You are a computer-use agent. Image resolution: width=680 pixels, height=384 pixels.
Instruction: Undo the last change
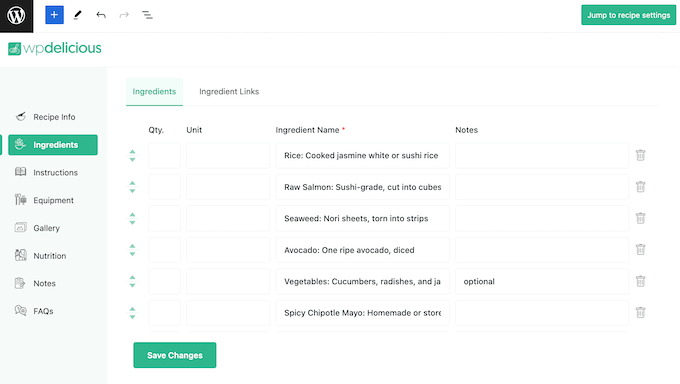coord(101,15)
